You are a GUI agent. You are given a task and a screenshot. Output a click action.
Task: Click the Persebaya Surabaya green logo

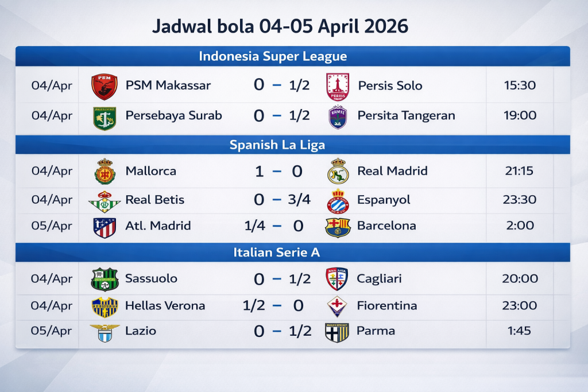tap(105, 117)
